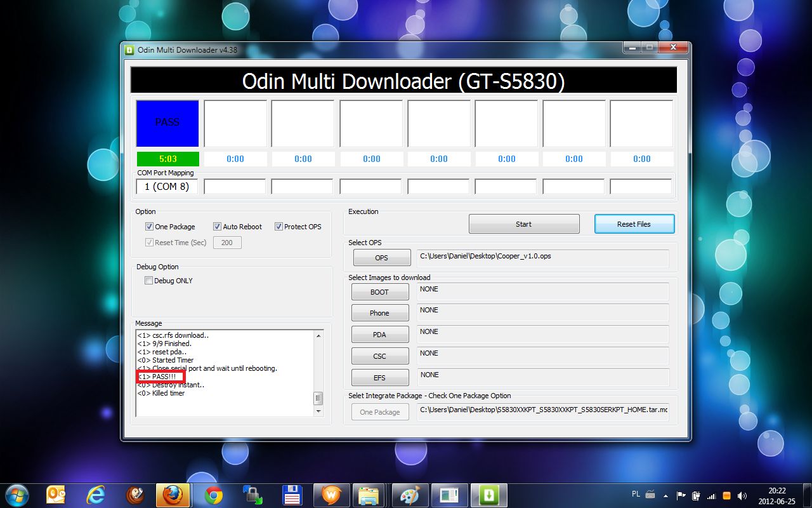The height and width of the screenshot is (508, 812).
Task: Click the floppy disk taskbar icon
Action: coord(292,495)
